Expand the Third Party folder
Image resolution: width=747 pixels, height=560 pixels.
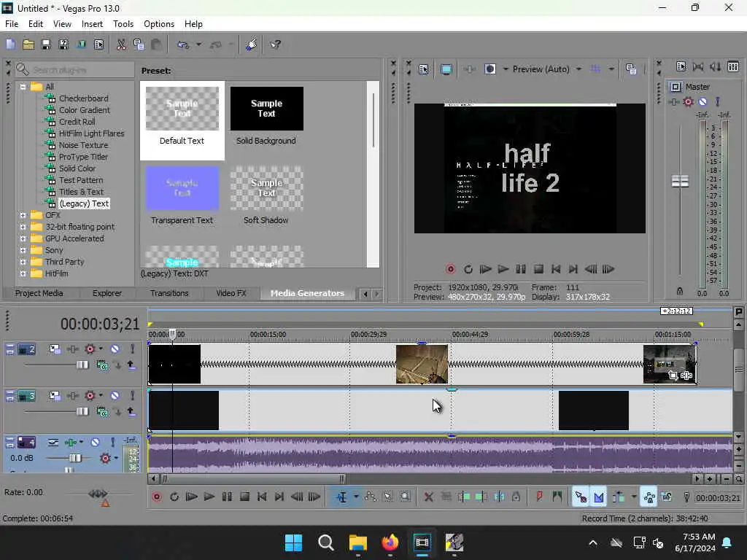click(x=23, y=262)
